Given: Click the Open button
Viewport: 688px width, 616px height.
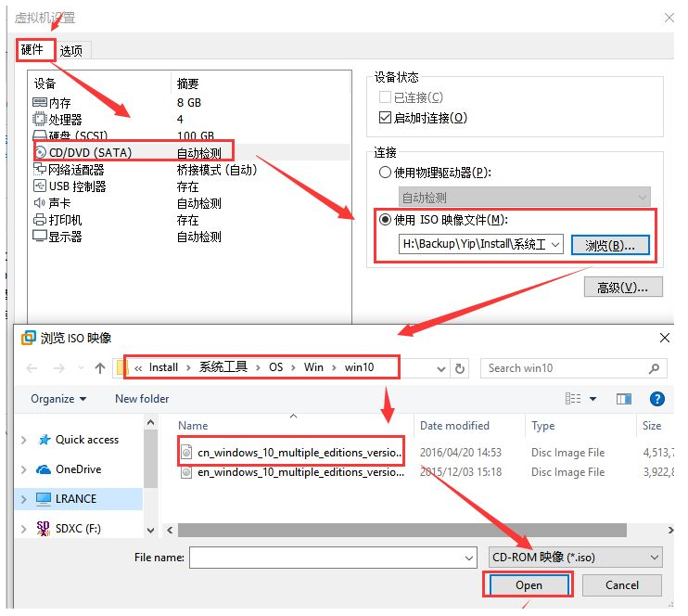Looking at the screenshot, I should 529,585.
